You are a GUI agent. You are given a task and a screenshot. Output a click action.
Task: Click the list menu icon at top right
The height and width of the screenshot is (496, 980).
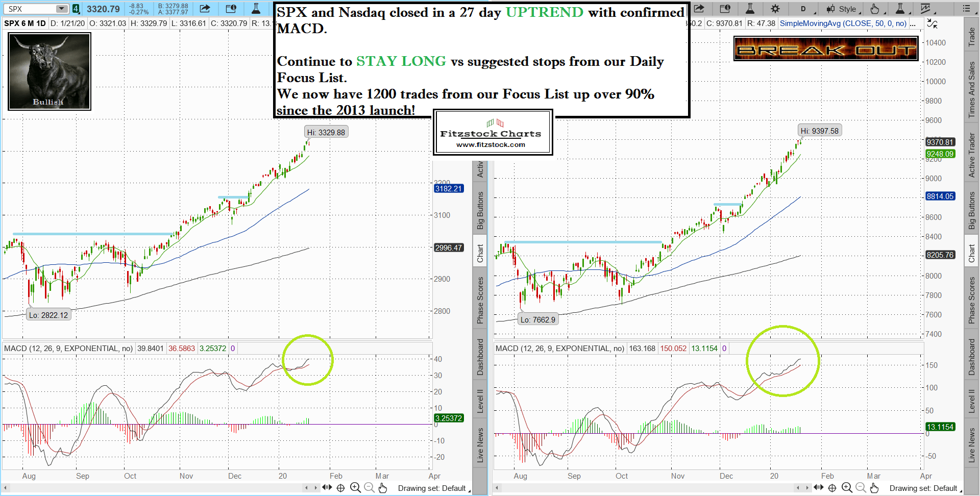(966, 9)
